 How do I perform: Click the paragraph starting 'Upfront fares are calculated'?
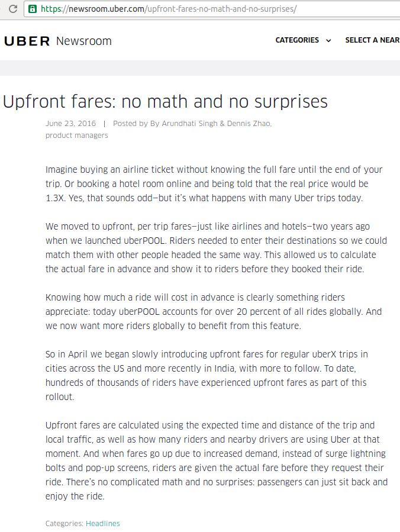tap(217, 460)
